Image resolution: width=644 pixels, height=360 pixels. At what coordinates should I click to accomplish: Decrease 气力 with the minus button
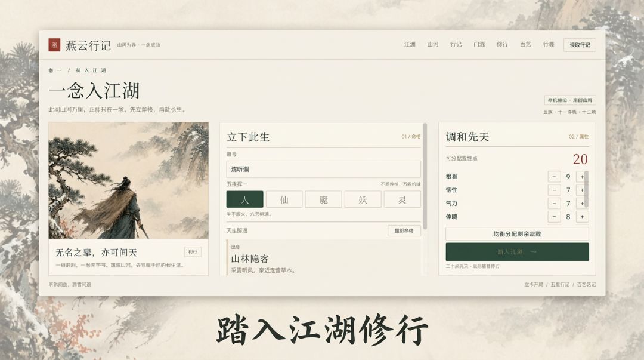pos(554,203)
